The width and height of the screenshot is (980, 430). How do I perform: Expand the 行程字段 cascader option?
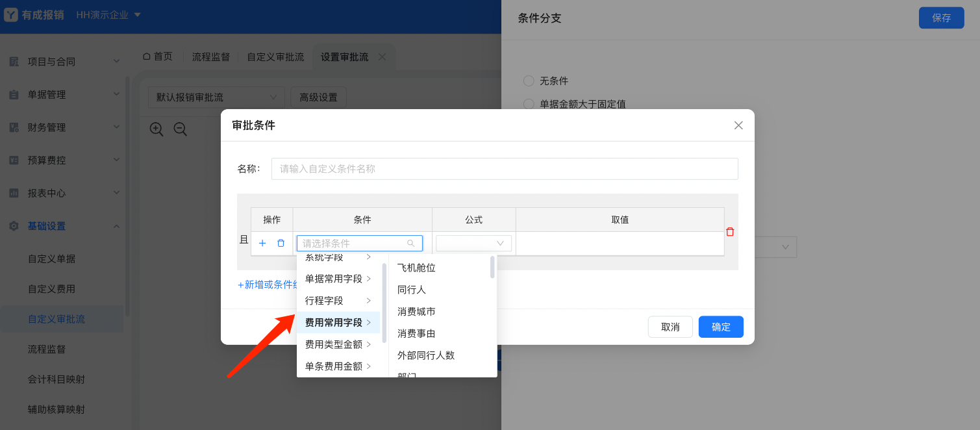(x=338, y=301)
